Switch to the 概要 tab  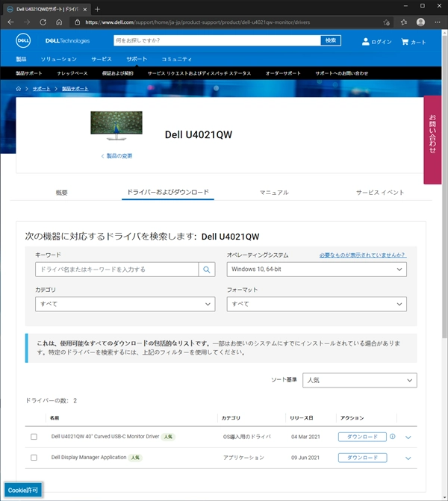[x=62, y=193]
